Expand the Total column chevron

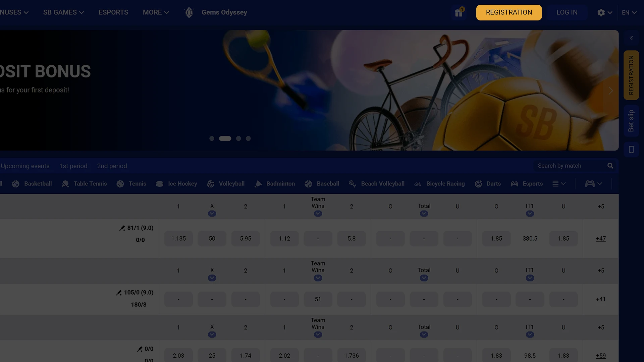[424, 213]
